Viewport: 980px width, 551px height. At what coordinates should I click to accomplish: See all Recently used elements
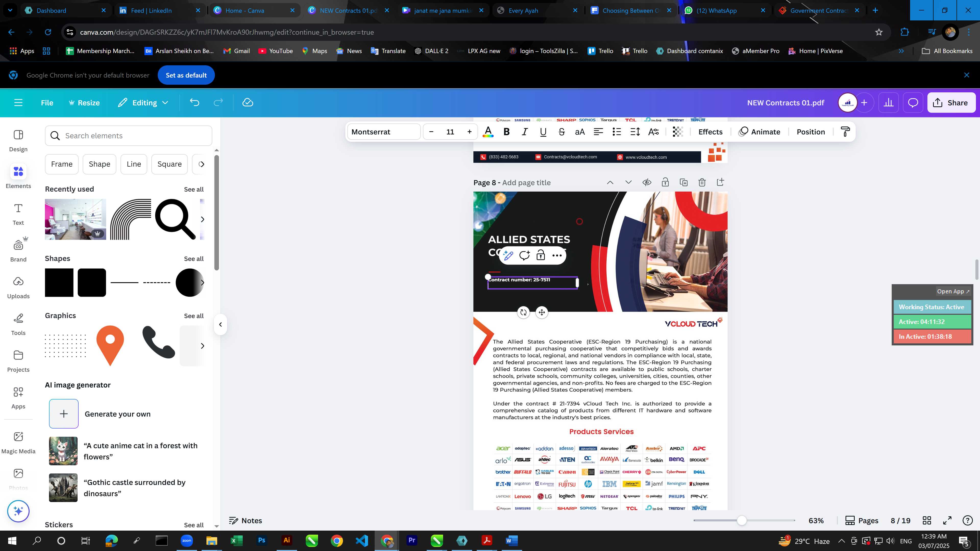[194, 189]
